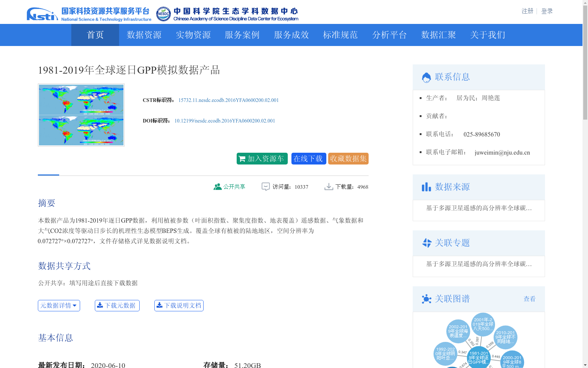Viewport: 588px width, 368px height.
Task: Switch to the 服务案例 tab
Action: [x=242, y=35]
